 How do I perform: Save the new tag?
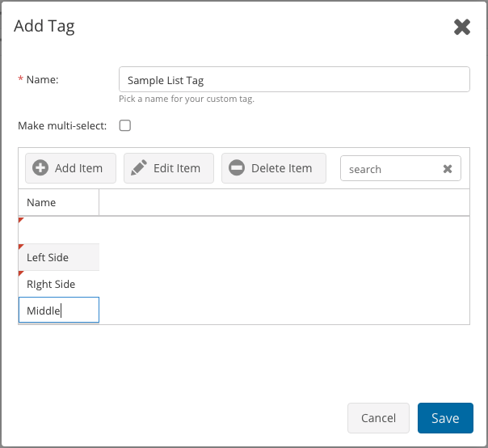(x=445, y=418)
